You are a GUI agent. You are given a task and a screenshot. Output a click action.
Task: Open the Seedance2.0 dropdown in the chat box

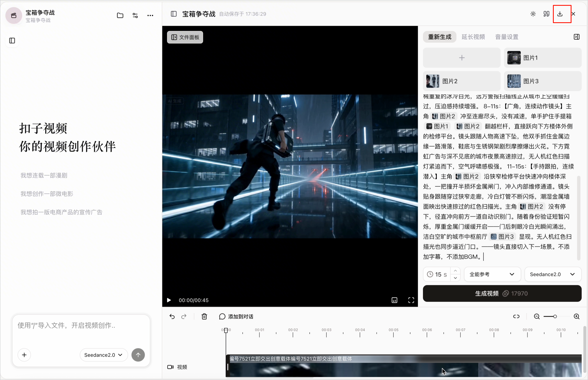[x=104, y=355]
